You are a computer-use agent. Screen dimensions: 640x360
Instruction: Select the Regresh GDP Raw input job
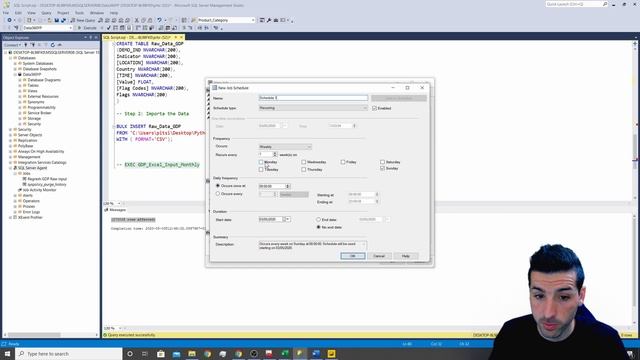(47, 179)
